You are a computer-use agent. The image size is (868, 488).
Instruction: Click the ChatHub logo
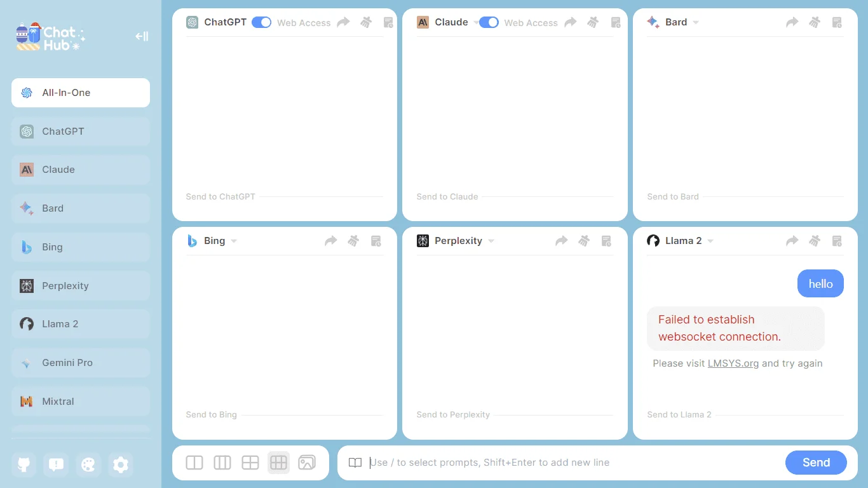click(51, 37)
